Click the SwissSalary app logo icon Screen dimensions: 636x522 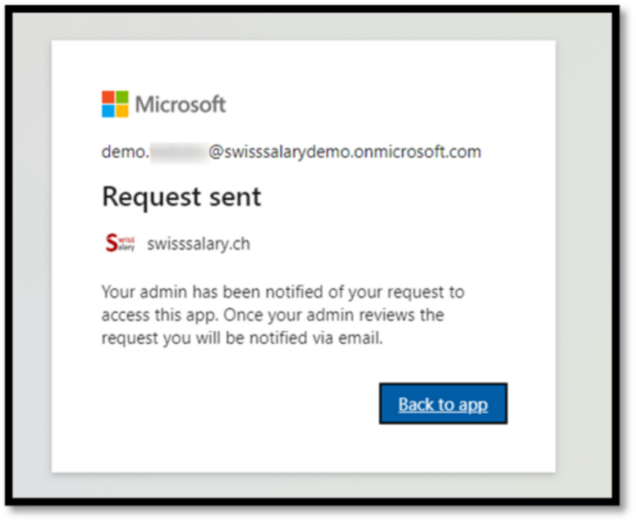(x=119, y=243)
